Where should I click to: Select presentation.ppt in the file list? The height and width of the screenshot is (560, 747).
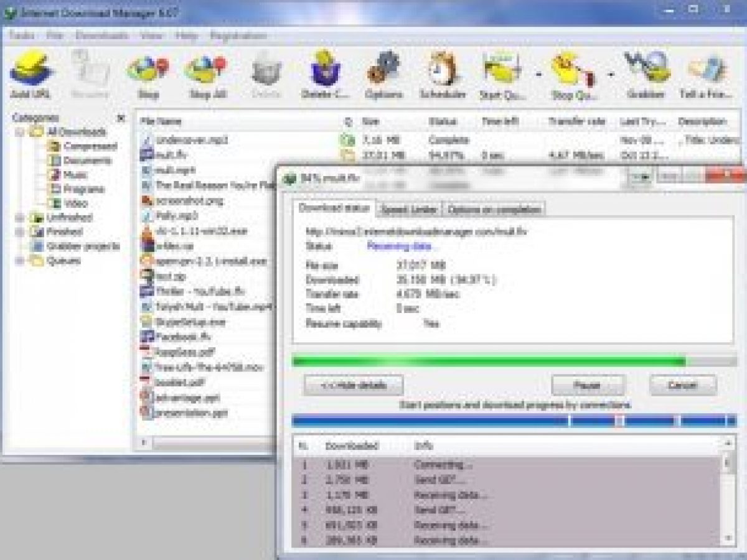(x=192, y=412)
